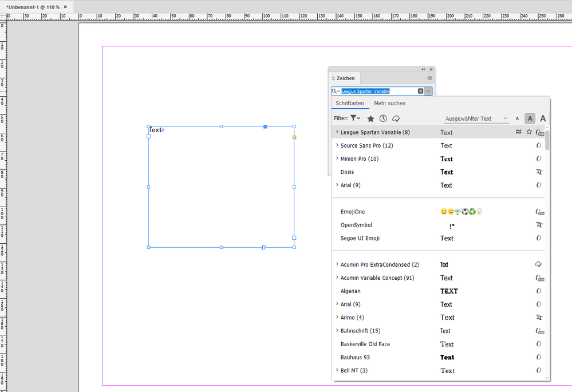Expand the Bahnschrift (15) family
The image size is (572, 392).
tap(337, 330)
